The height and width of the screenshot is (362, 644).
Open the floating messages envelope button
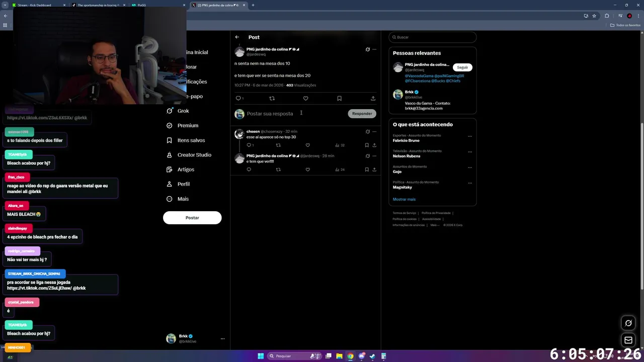[x=628, y=340]
